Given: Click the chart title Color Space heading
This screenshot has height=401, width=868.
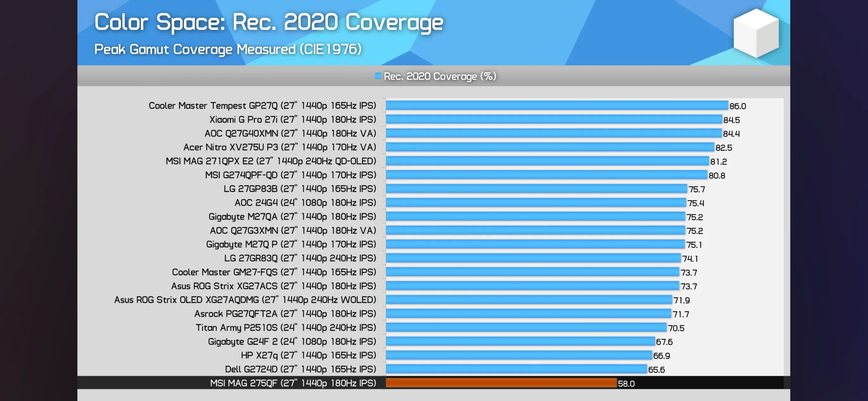Looking at the screenshot, I should [x=268, y=22].
